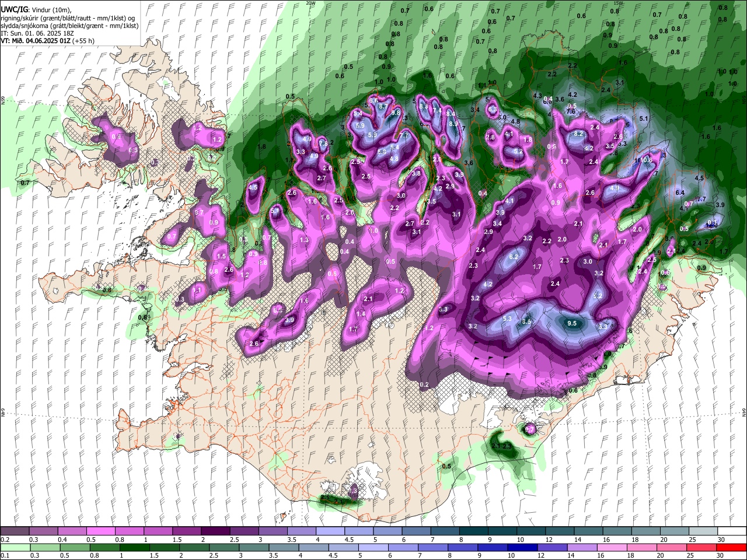Click the 4.3 value on the north coast
This screenshot has width=747, height=560.
(537, 96)
